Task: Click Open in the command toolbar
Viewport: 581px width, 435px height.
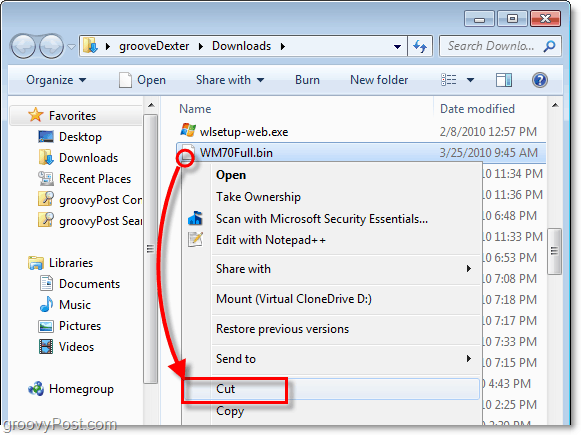Action: pyautogui.click(x=142, y=80)
